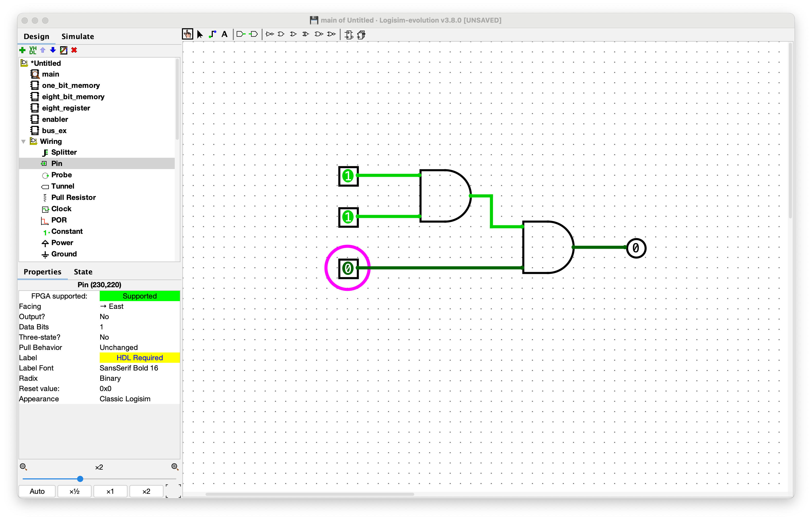The height and width of the screenshot is (520, 812).
Task: Pick the AND gate tool
Action: pyautogui.click(x=281, y=34)
